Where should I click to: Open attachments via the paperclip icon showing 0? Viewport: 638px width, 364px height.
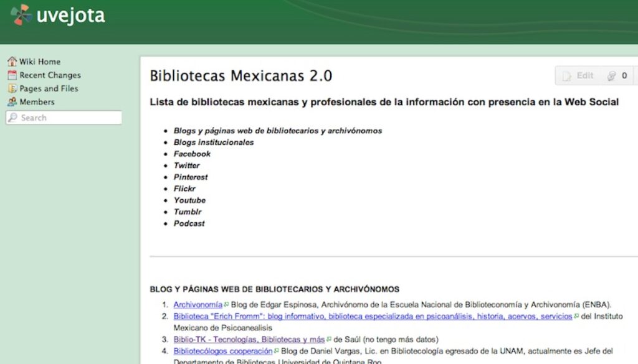(616, 75)
